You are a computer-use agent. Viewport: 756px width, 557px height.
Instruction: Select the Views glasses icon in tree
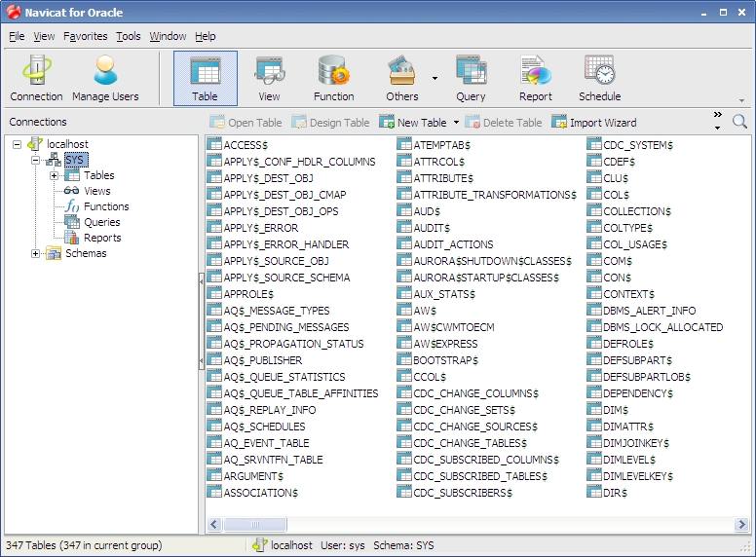(71, 191)
